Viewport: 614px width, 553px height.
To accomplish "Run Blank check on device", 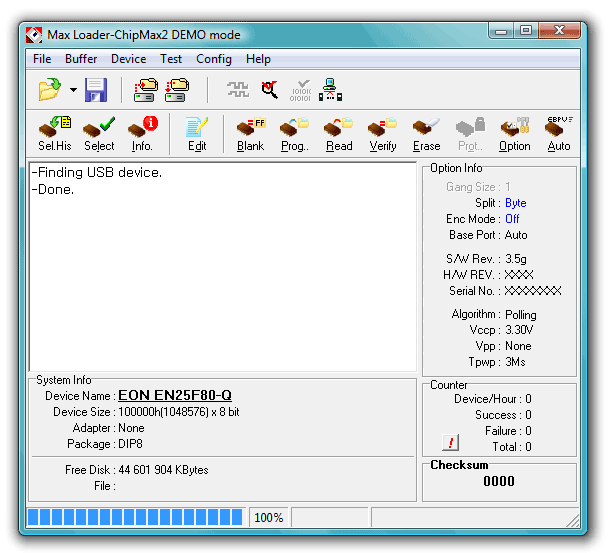I will point(251,134).
